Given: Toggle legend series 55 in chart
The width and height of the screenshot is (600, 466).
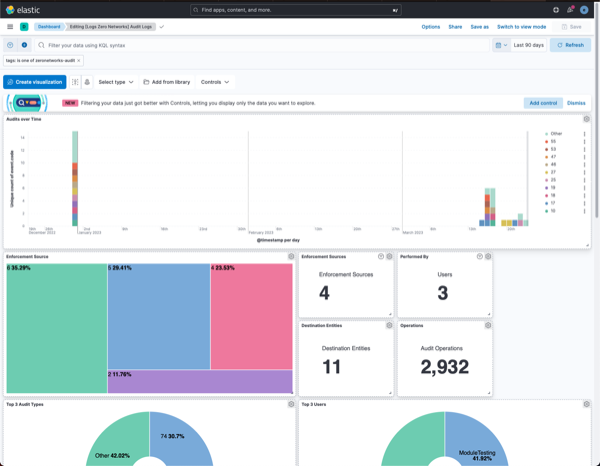Looking at the screenshot, I should click(552, 141).
